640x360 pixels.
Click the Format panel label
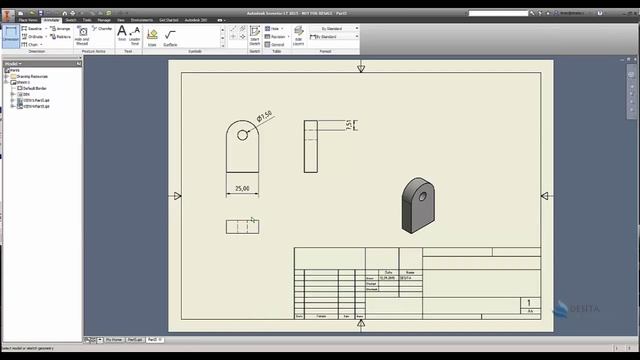pos(325,51)
